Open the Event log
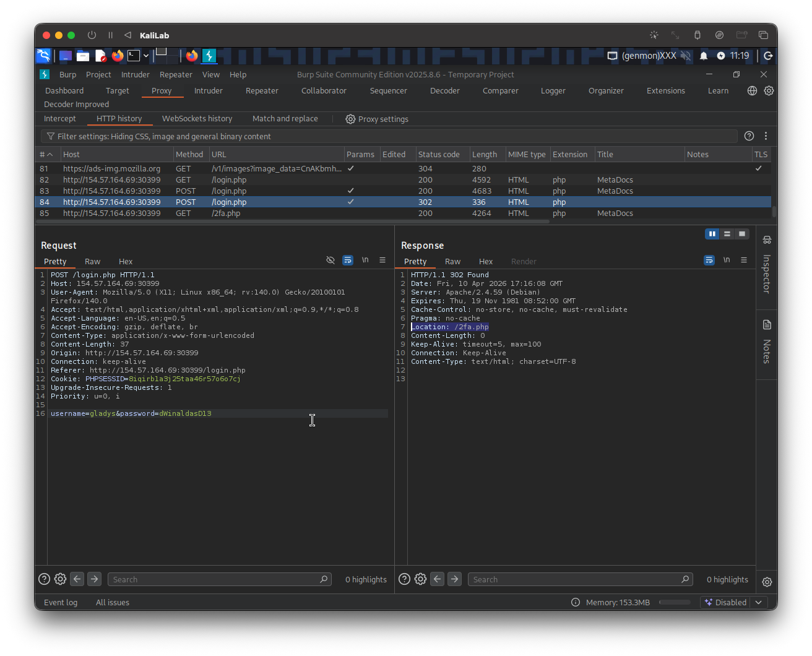The height and width of the screenshot is (656, 812). click(61, 602)
